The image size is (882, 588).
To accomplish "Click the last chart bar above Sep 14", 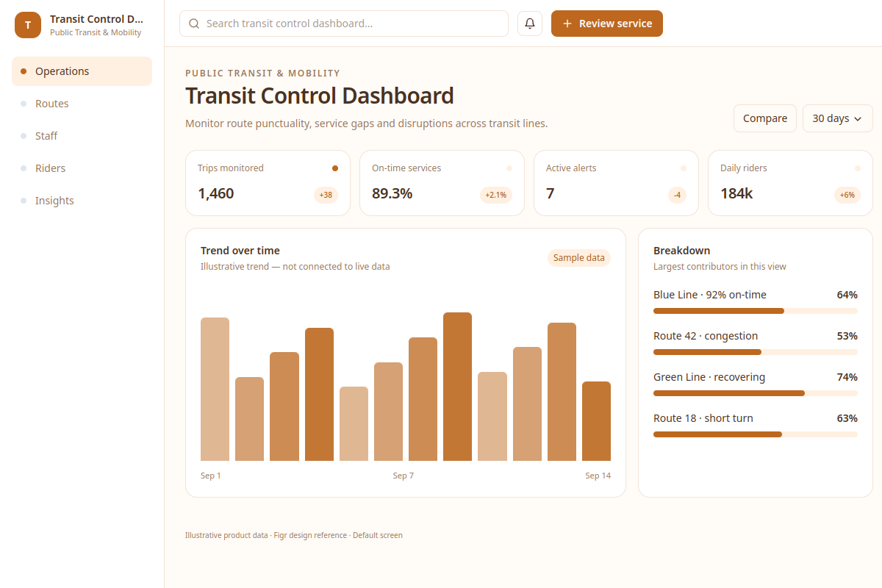I will click(596, 421).
